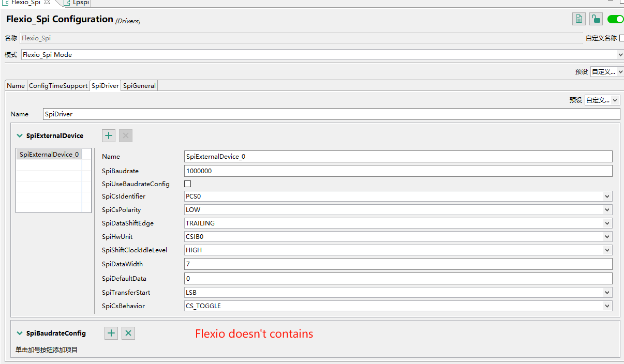Collapse the SpiExternalDevice section
Image resolution: width=624 pixels, height=364 pixels.
pos(20,136)
